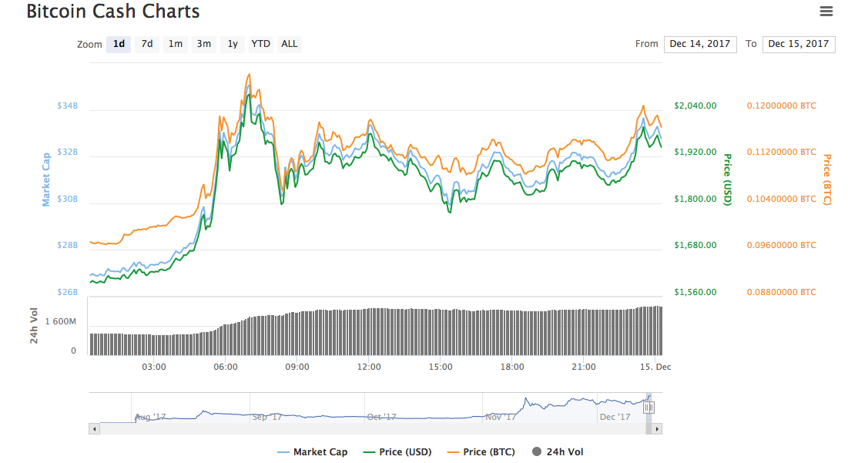Hide the Price (USD) series
This screenshot has width=868, height=463.
tap(397, 452)
